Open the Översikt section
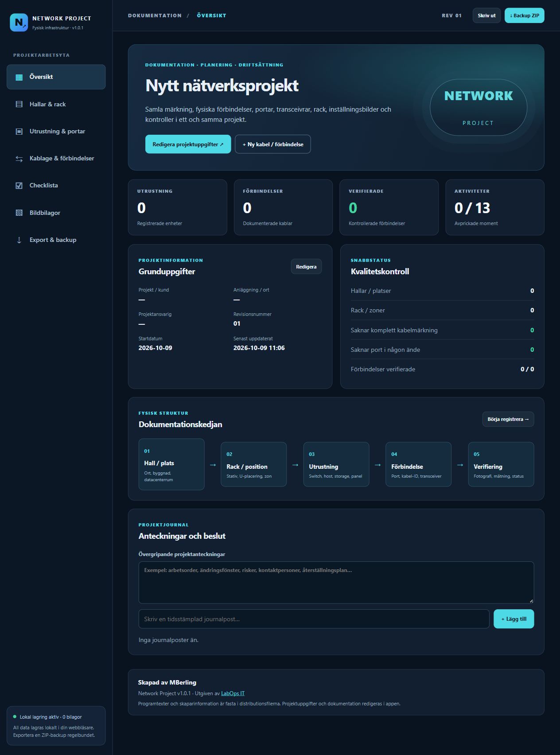This screenshot has height=755, width=560. (x=56, y=77)
